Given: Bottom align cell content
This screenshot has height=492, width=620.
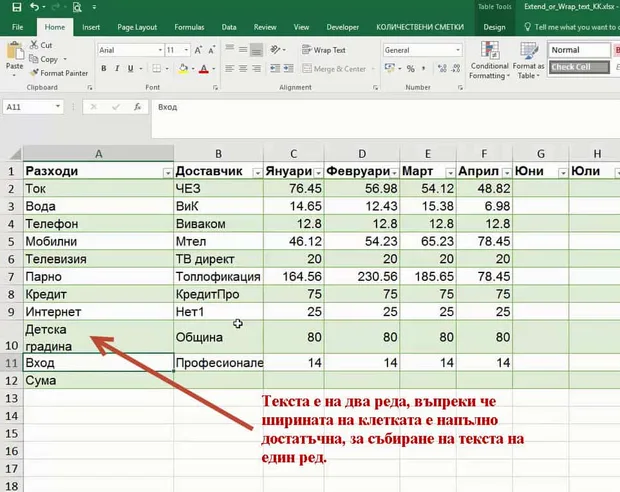Looking at the screenshot, I should click(257, 50).
